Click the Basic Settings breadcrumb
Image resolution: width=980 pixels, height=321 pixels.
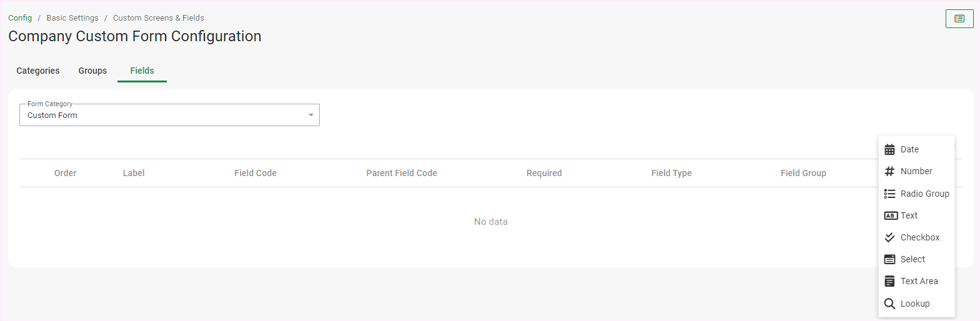(x=72, y=18)
